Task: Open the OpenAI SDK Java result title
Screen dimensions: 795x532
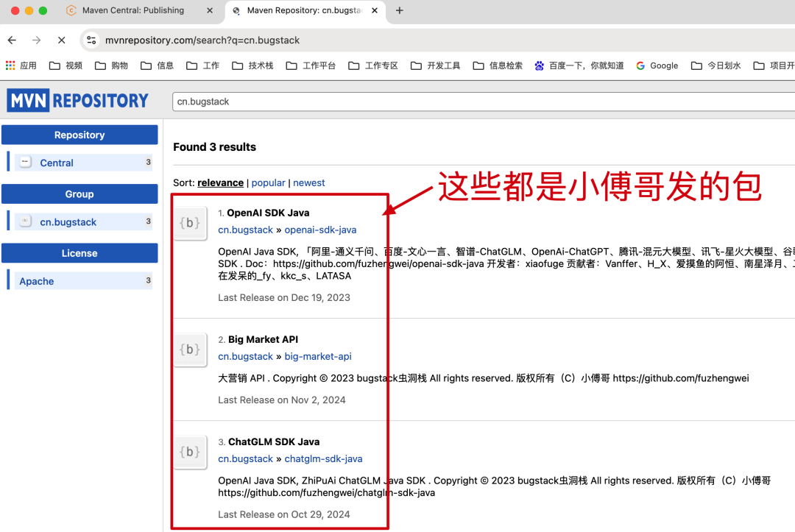Action: point(268,213)
